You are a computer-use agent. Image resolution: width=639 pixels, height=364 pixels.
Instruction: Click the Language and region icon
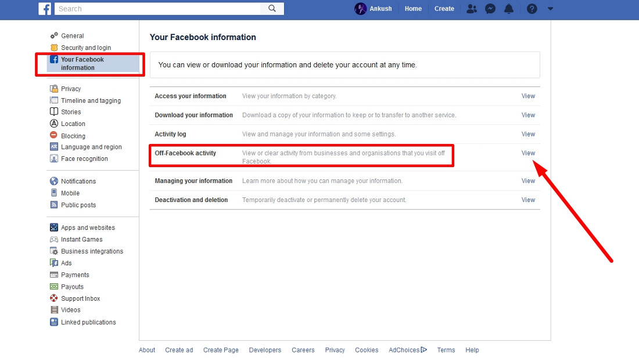(x=54, y=146)
